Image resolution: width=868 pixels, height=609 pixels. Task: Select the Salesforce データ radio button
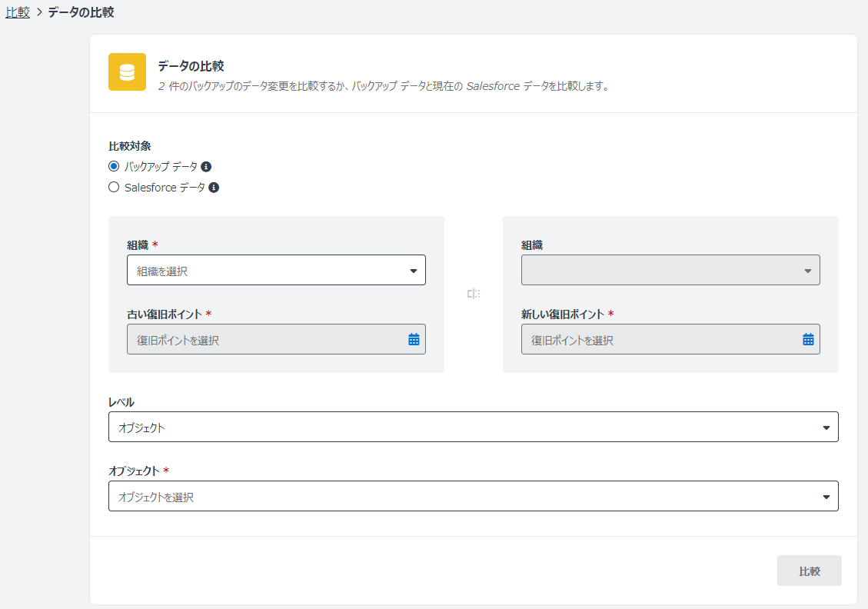click(x=114, y=187)
